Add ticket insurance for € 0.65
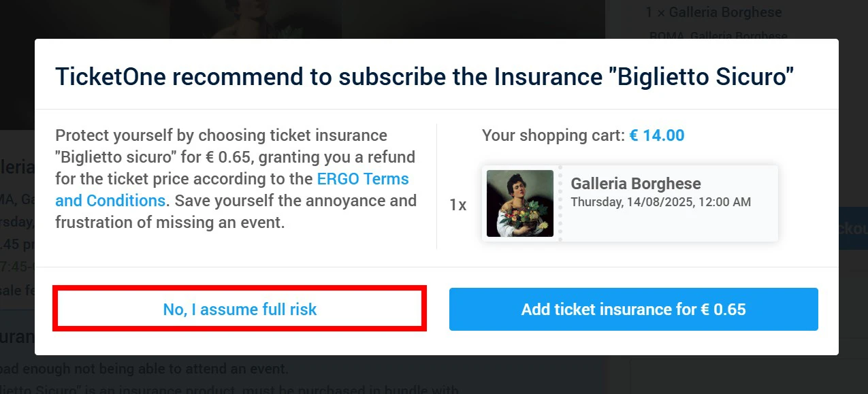 [x=633, y=310]
